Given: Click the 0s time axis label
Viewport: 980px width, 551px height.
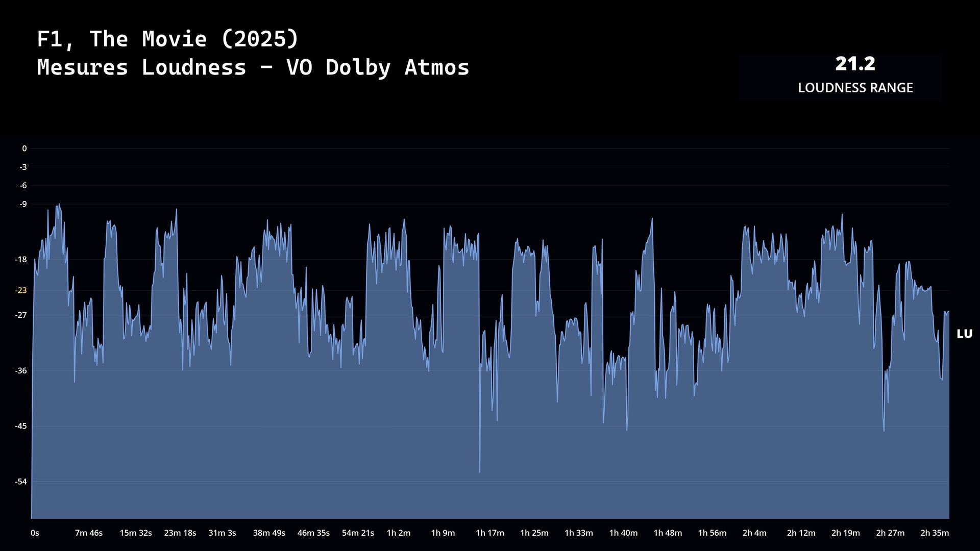Looking at the screenshot, I should pyautogui.click(x=35, y=533).
